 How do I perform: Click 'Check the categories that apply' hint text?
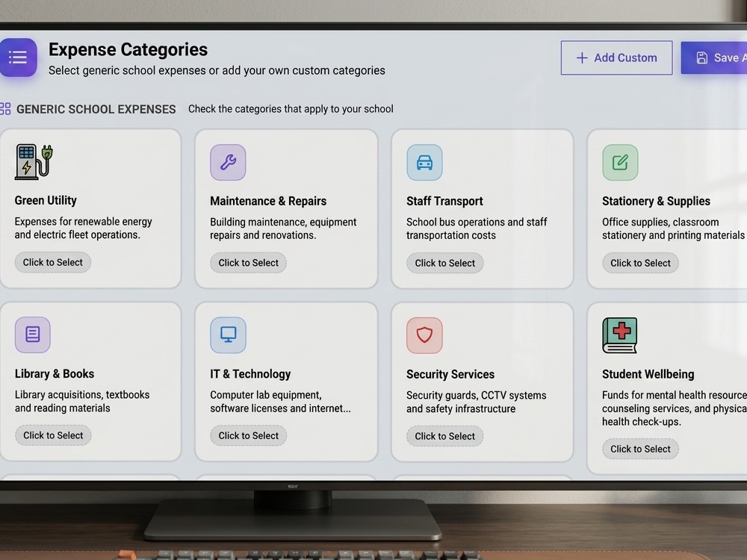[291, 109]
